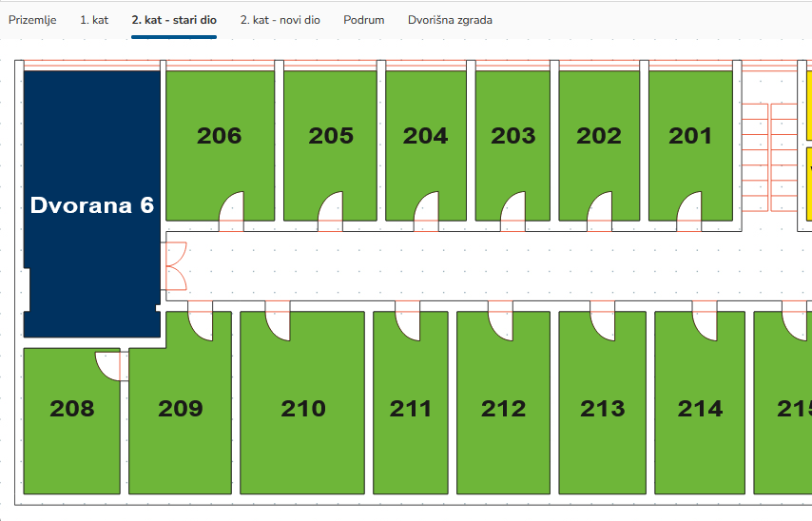Click on room 211
This screenshot has width=812, height=521.
coord(410,409)
